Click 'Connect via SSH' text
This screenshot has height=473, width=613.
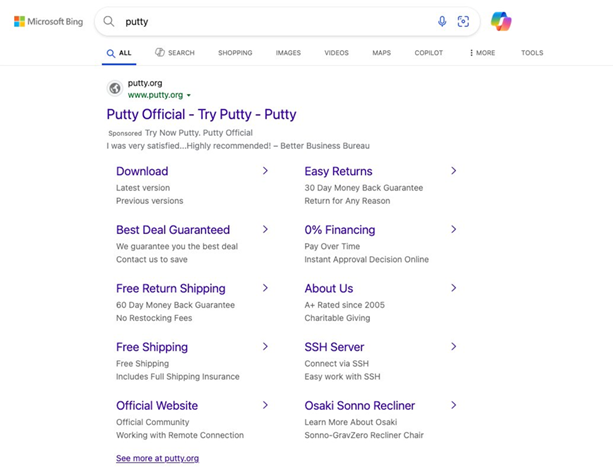tap(336, 364)
